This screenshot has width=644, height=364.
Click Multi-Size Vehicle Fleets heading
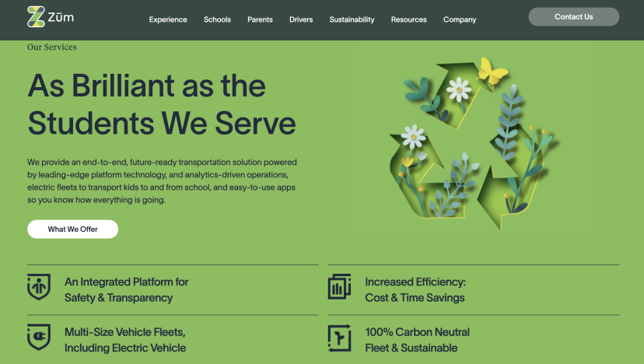[124, 340]
